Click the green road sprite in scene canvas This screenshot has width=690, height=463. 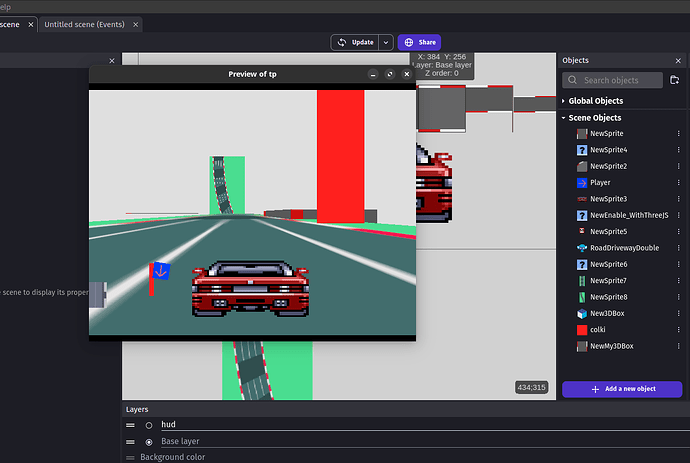coord(267,371)
